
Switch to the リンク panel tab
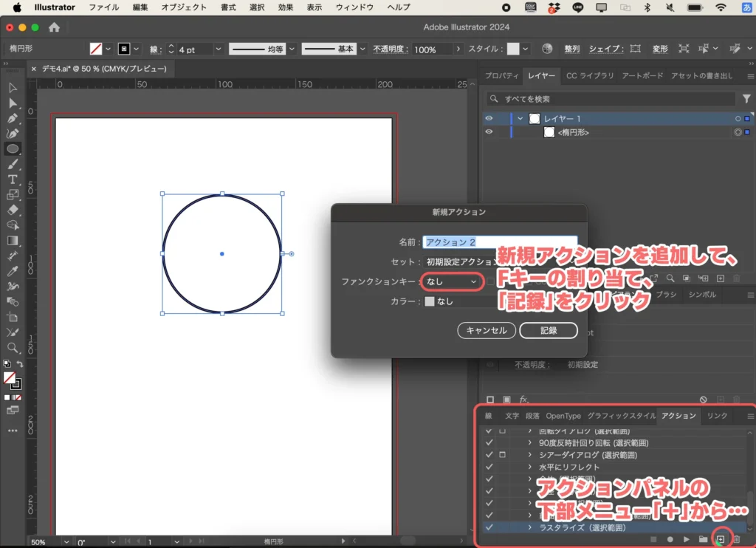[x=715, y=416]
